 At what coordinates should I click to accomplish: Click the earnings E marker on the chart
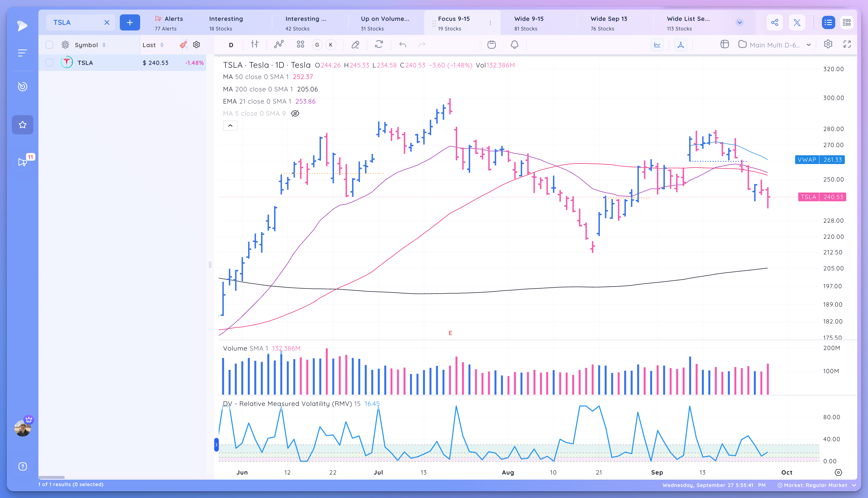tap(450, 333)
